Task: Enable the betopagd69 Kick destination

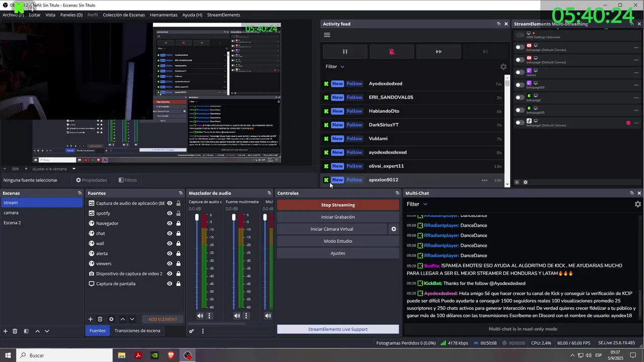Action: point(520,110)
